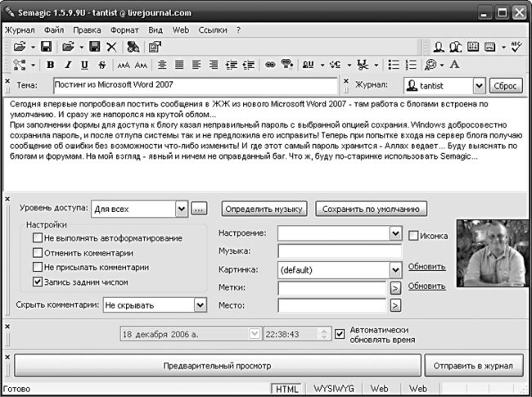532x397 pixels.
Task: Click the second open-folder icon in the top toolbar
Action: coord(68,47)
